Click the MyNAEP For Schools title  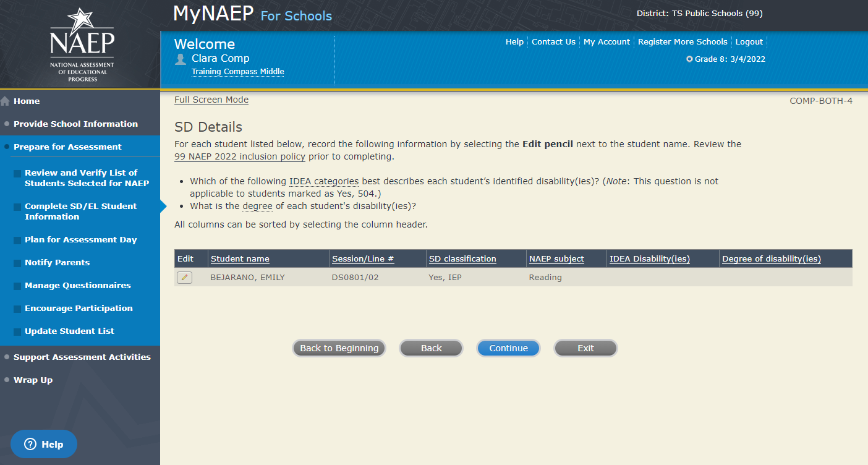[252, 14]
